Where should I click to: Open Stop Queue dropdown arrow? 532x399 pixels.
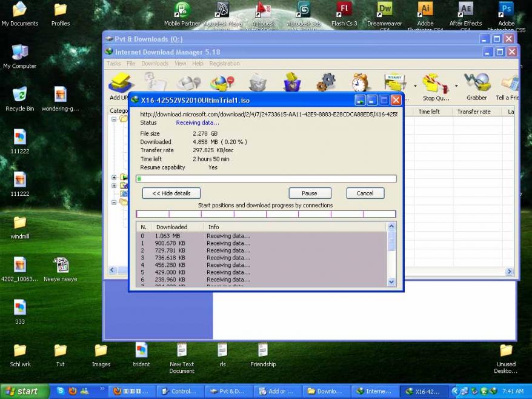(x=456, y=86)
